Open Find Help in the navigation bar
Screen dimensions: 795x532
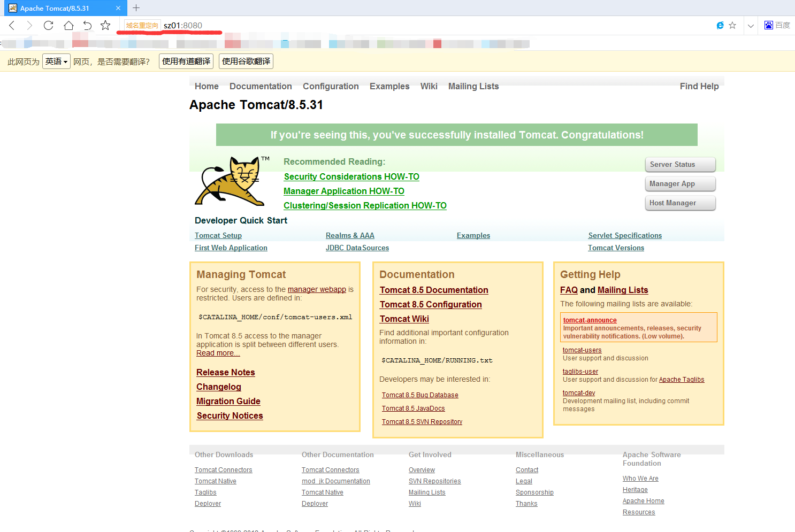[x=699, y=86]
